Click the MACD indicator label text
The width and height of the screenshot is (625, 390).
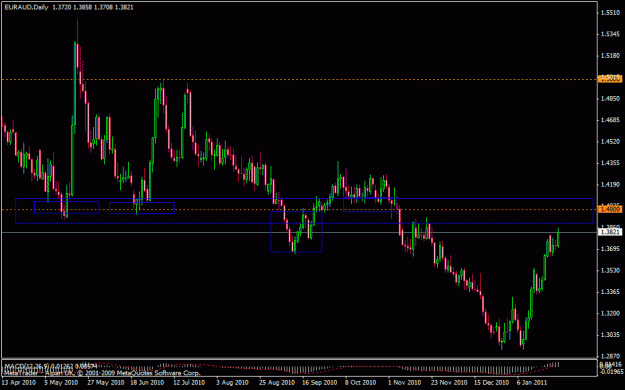(x=50, y=366)
